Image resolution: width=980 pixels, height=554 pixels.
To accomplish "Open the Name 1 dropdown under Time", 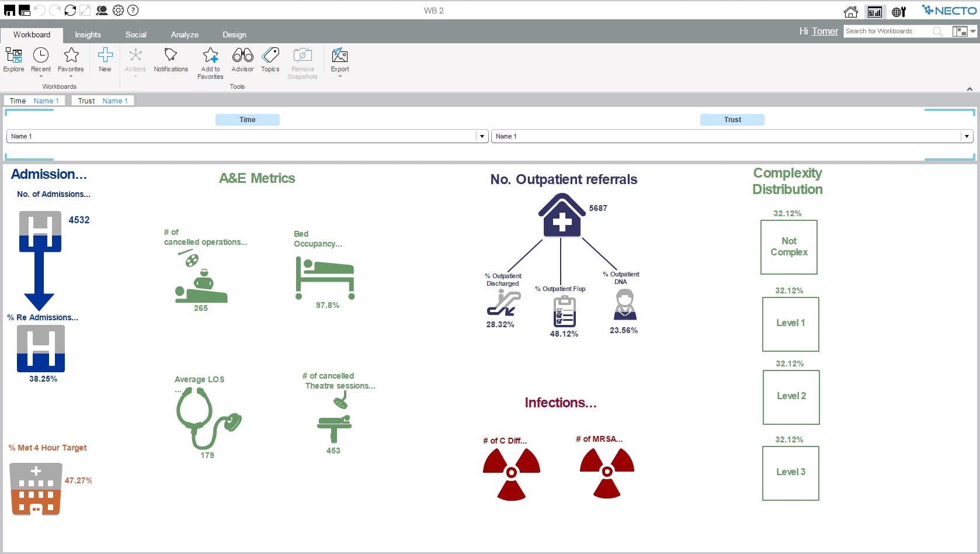I will tap(481, 136).
